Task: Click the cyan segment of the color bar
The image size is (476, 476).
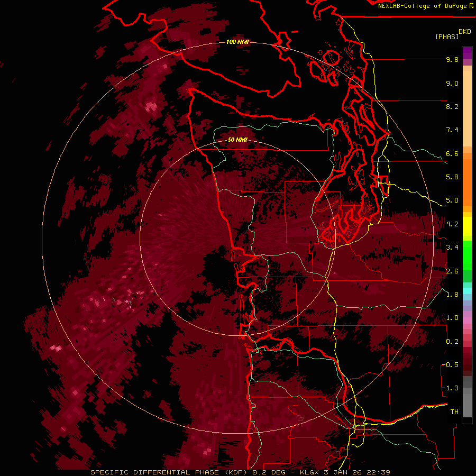Action: pos(467,291)
